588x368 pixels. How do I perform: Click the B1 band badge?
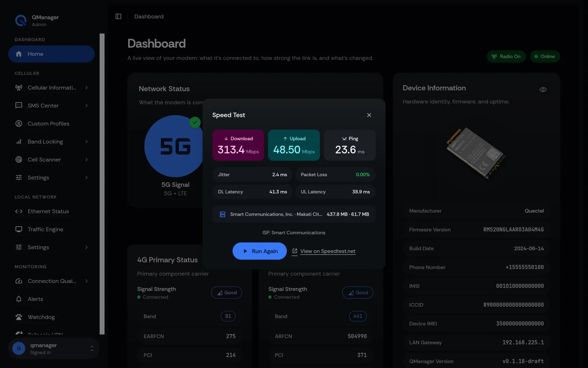(x=228, y=316)
